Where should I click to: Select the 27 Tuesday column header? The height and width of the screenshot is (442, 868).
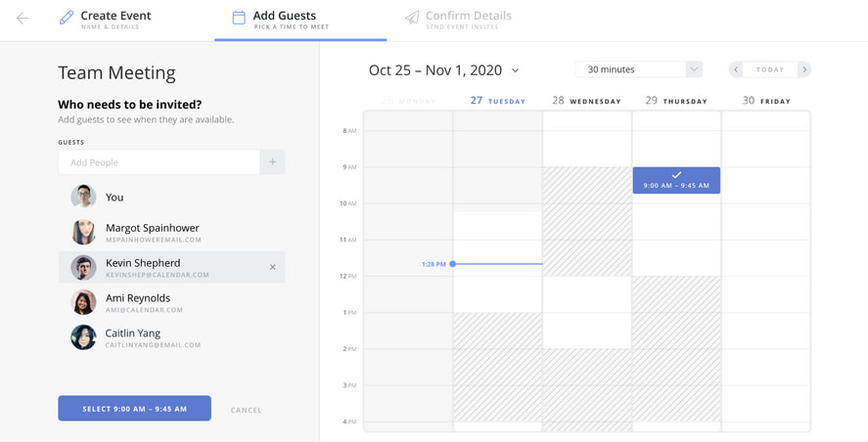point(498,101)
